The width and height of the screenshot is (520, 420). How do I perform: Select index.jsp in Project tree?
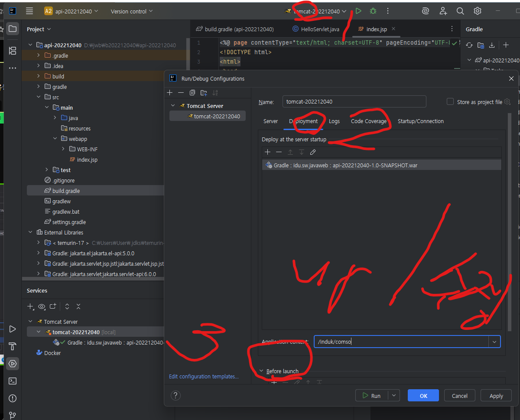[x=87, y=160]
